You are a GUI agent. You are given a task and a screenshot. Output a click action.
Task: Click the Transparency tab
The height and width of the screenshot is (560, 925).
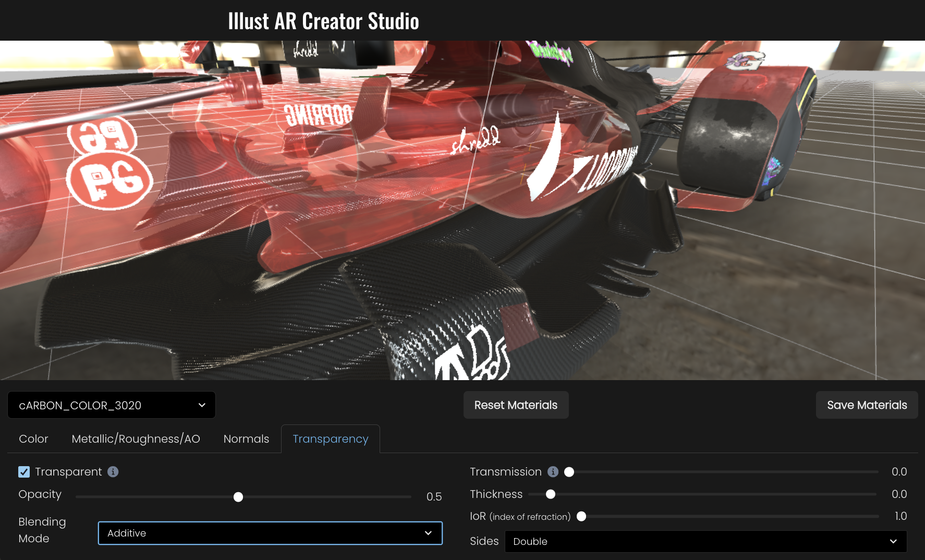330,439
